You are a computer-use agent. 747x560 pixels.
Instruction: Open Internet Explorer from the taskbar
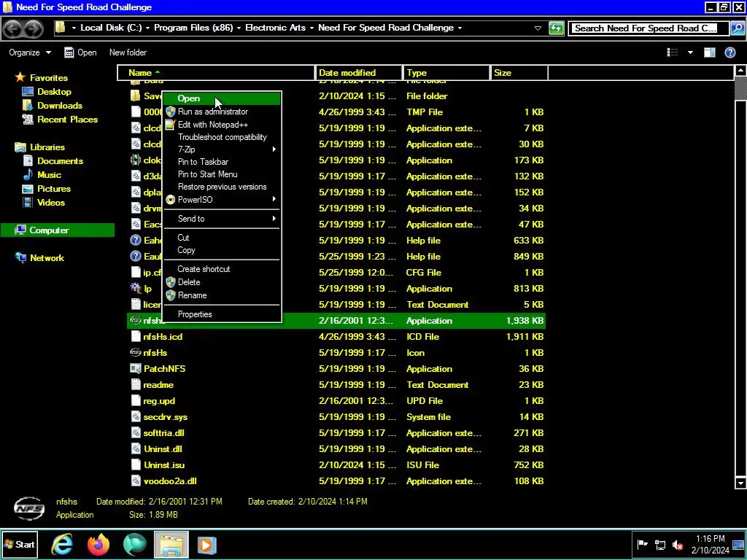62,544
